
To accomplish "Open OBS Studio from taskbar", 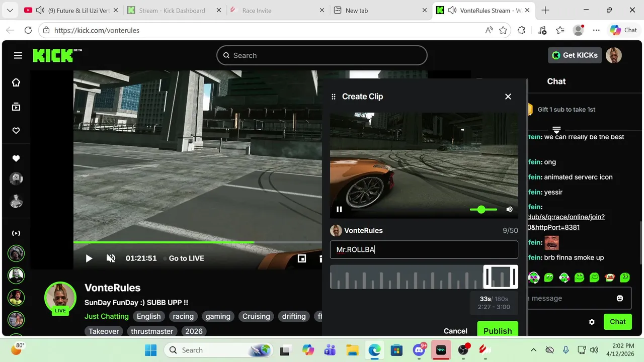I will [463, 350].
